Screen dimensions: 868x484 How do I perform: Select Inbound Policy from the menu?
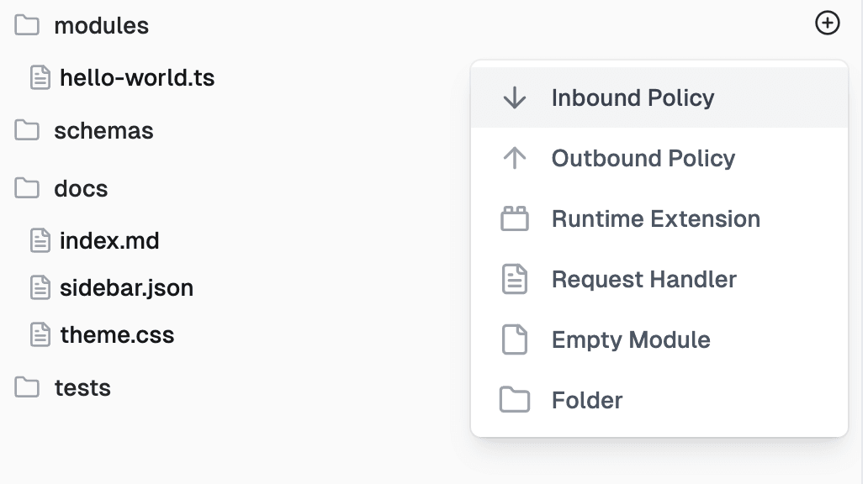632,97
